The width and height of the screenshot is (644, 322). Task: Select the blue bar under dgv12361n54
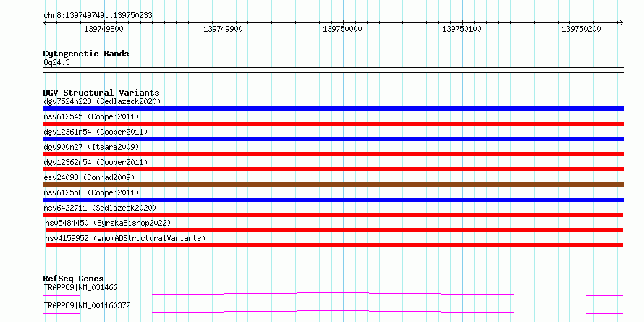[x=333, y=139]
